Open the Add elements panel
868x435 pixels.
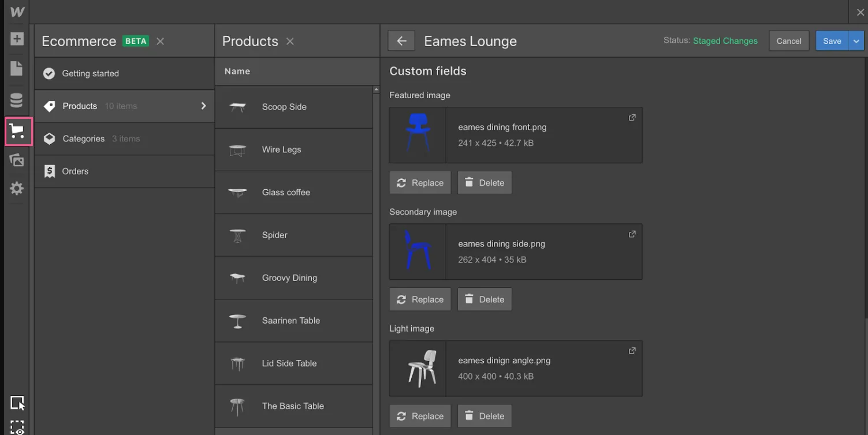click(17, 39)
